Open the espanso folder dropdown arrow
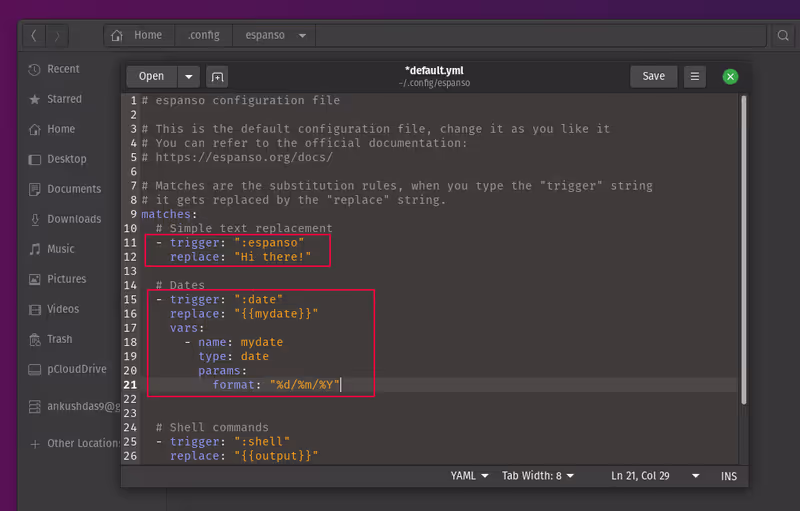Image resolution: width=800 pixels, height=511 pixels. coord(302,36)
